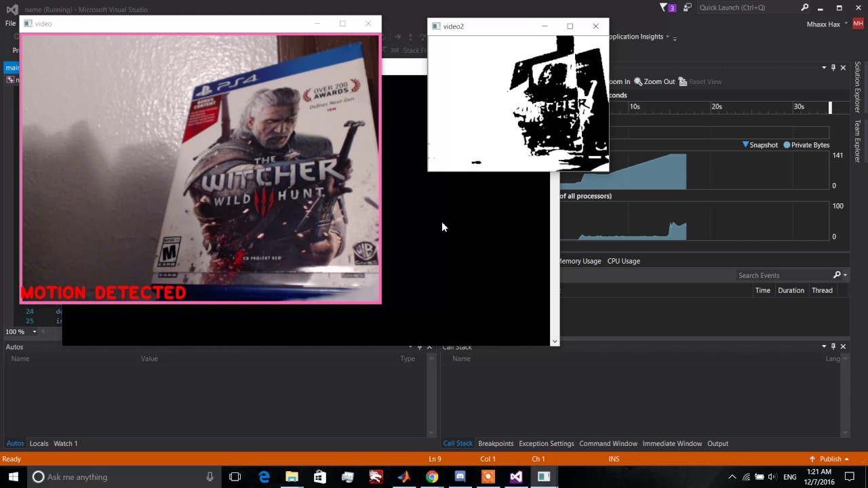Click the Zoom Out magnifier icon
Viewport: 868px width, 488px height.
click(x=638, y=81)
